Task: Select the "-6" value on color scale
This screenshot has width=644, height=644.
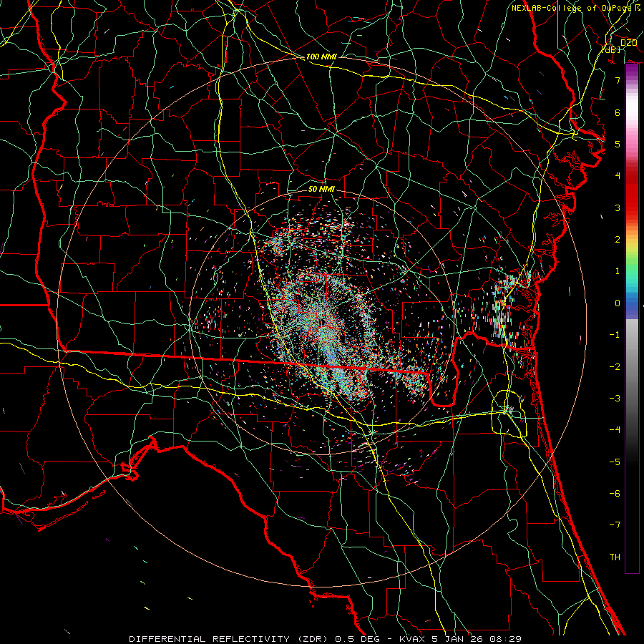Action: (615, 494)
